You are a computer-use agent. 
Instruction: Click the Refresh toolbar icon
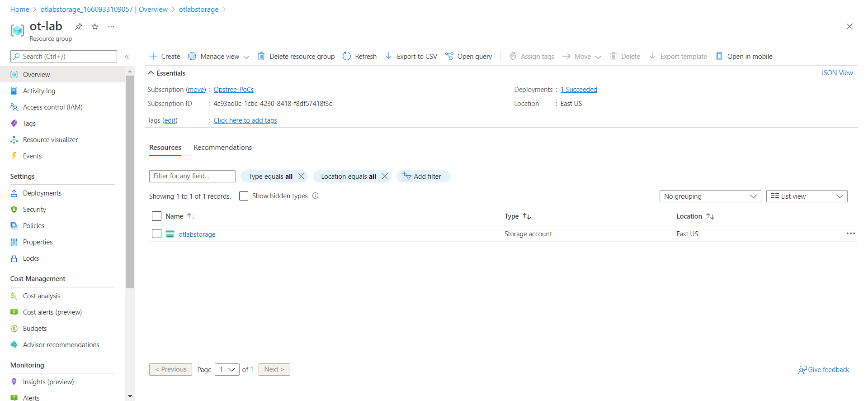tap(347, 56)
